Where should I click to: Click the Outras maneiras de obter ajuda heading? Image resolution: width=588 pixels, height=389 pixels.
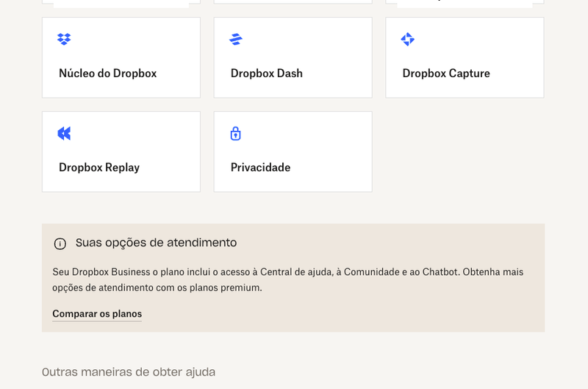point(129,372)
